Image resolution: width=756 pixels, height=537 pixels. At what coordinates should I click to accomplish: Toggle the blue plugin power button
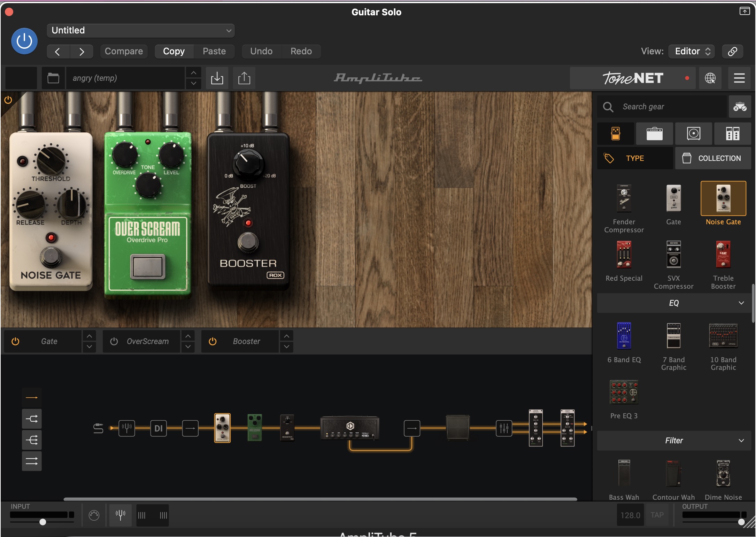click(x=24, y=41)
